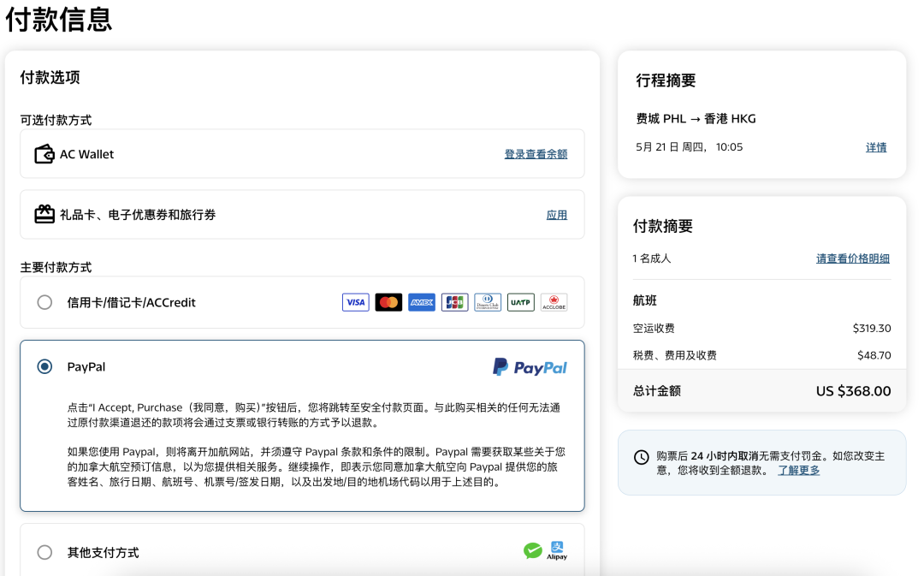This screenshot has height=576, width=924.
Task: Click the clock icon in cancellation notice
Action: point(641,457)
